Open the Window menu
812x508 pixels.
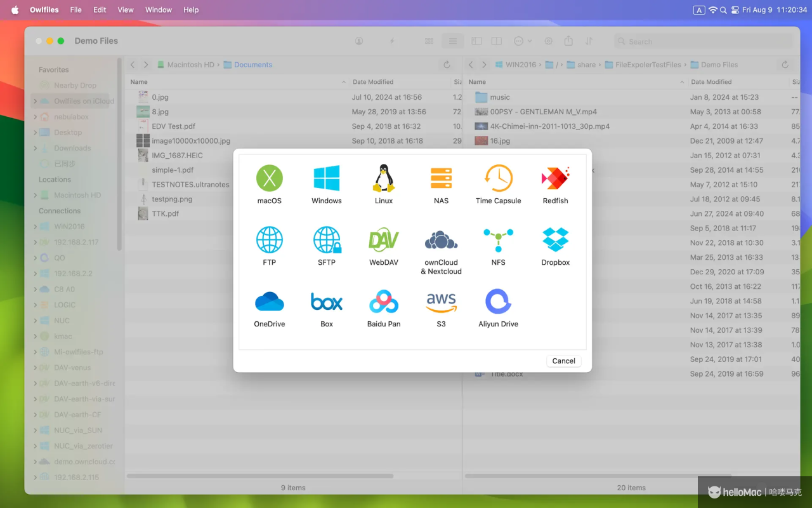(159, 10)
